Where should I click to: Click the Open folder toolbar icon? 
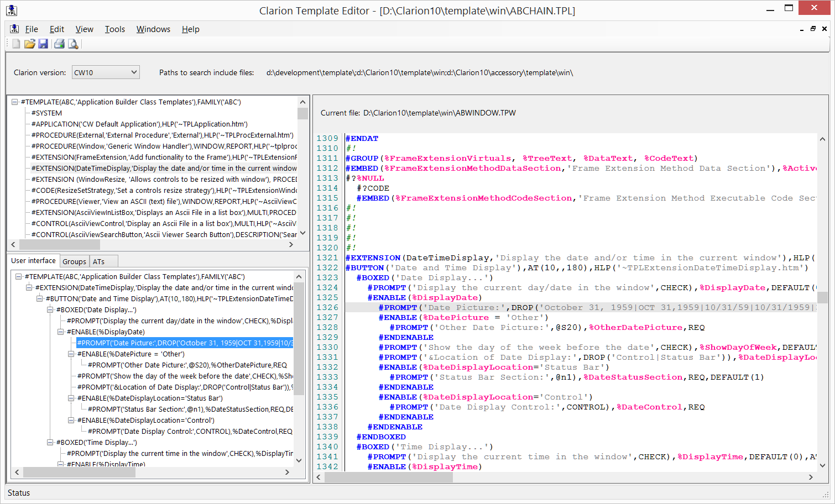29,44
